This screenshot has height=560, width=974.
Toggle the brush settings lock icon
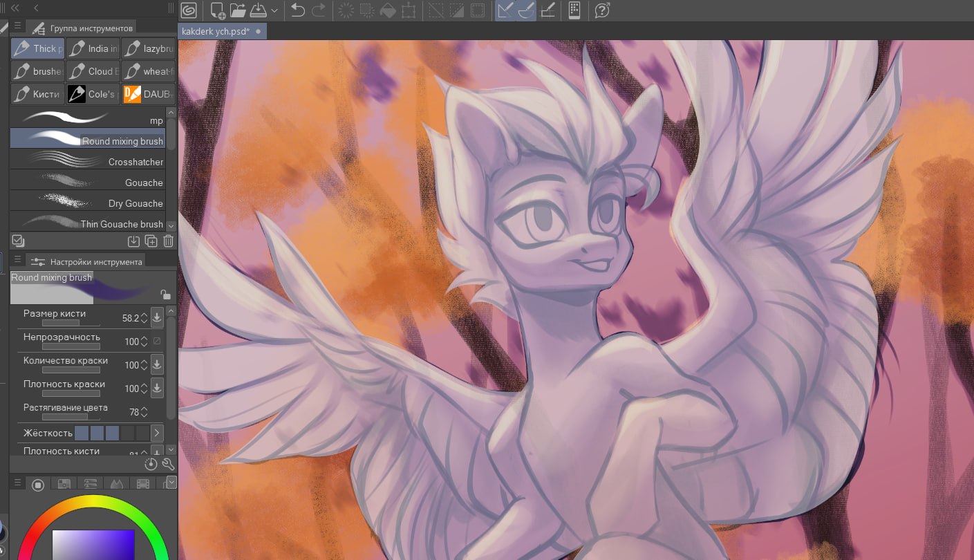click(165, 295)
